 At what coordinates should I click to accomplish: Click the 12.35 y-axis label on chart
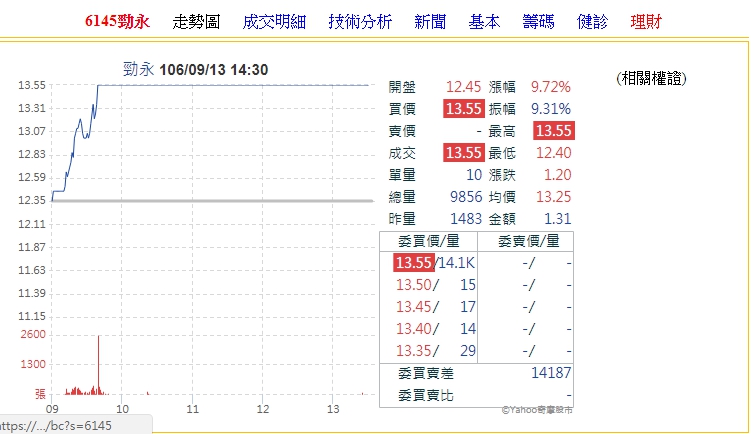[x=32, y=200]
